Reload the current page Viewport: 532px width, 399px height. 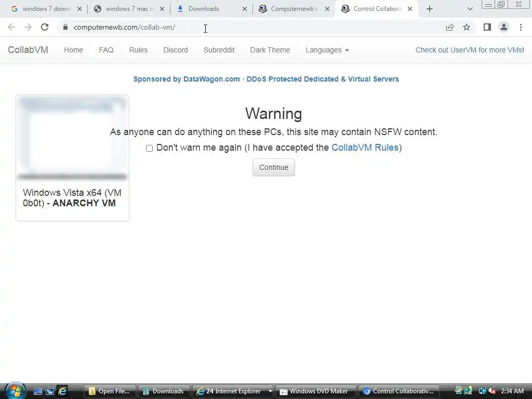point(45,27)
